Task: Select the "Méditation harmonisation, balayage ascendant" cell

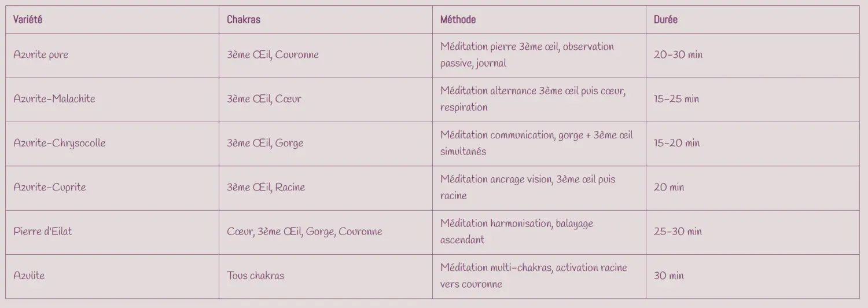Action: pyautogui.click(x=516, y=232)
